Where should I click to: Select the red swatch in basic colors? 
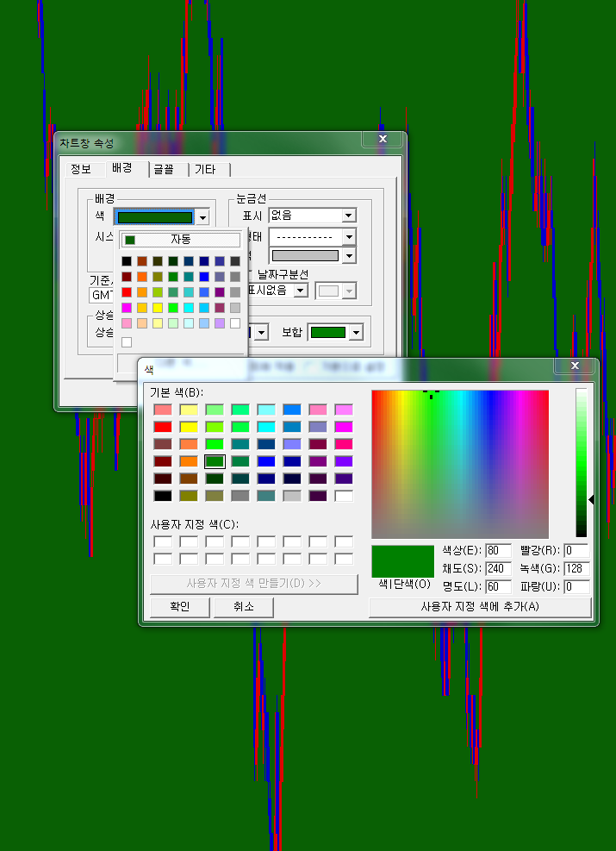click(163, 427)
